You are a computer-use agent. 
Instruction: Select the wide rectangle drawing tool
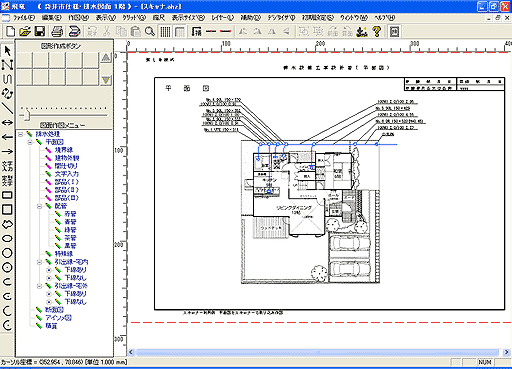(x=7, y=195)
